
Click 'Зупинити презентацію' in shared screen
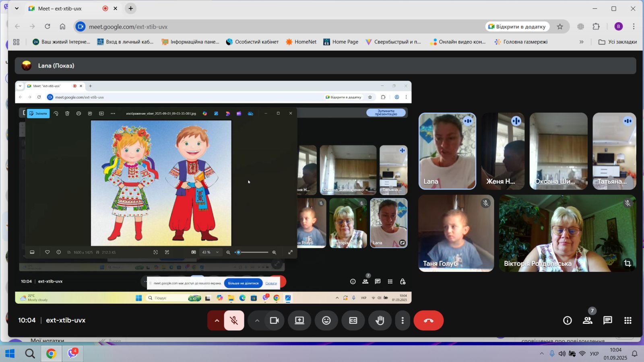pyautogui.click(x=386, y=113)
